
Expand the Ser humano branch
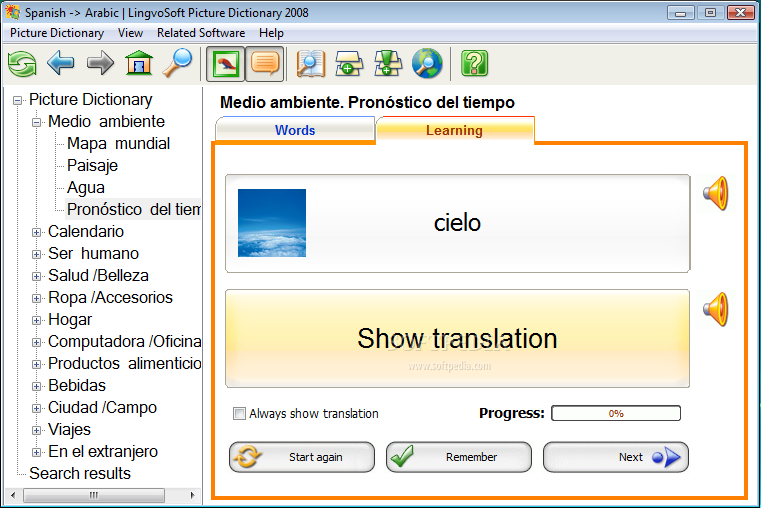point(36,254)
